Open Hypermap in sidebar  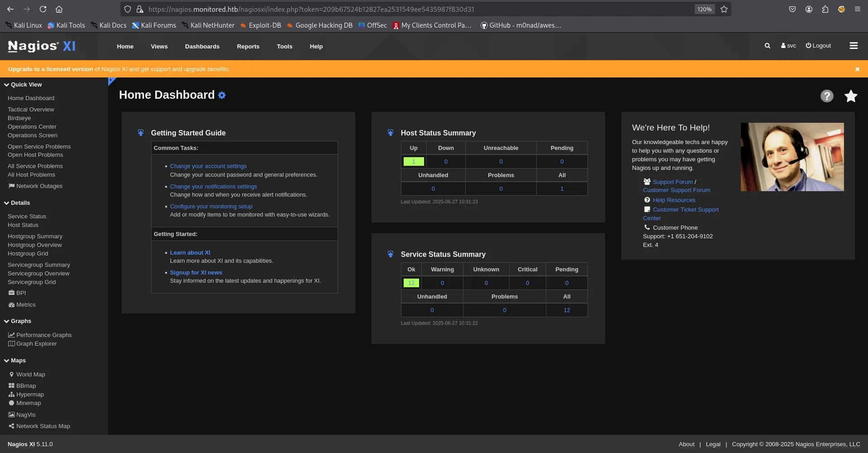pos(26,395)
